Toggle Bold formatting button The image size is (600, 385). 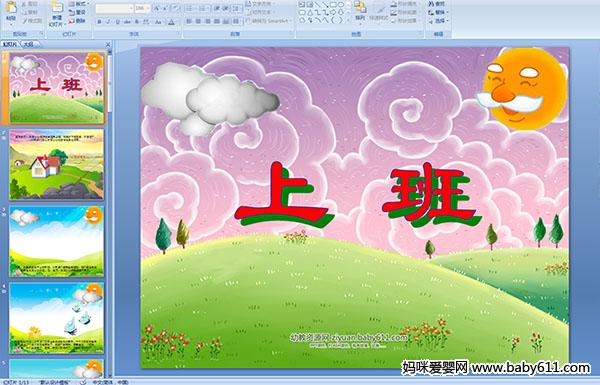(99, 22)
